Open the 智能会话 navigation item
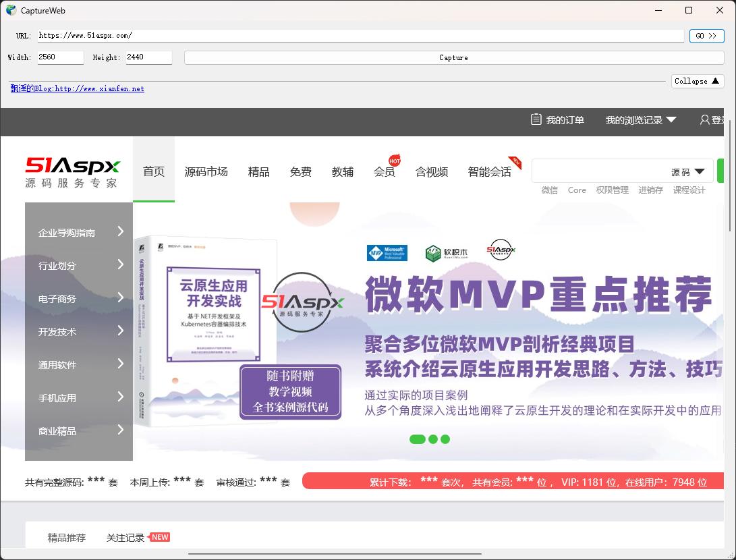Viewport: 736px width, 560px height. coord(490,172)
